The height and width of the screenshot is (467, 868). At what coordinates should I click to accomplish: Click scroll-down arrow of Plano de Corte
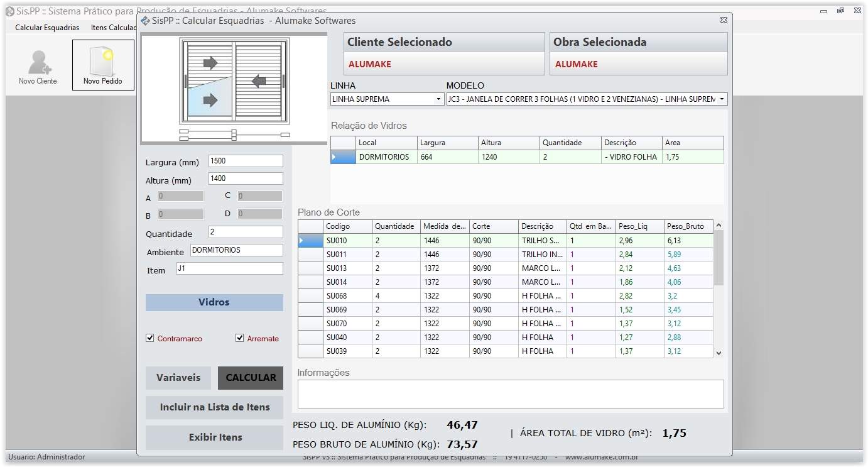click(719, 353)
